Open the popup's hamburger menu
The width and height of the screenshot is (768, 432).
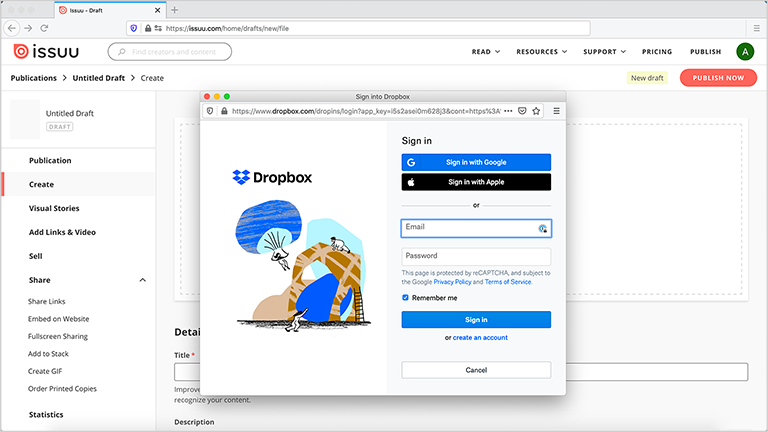coord(556,111)
